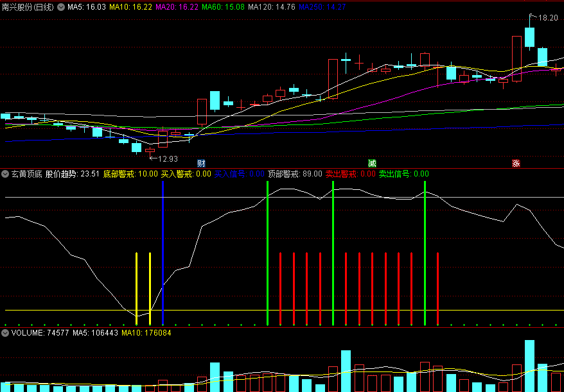This screenshot has width=564, height=392.
Task: Click the MA20: 16.22 label
Action: pyautogui.click(x=177, y=6)
